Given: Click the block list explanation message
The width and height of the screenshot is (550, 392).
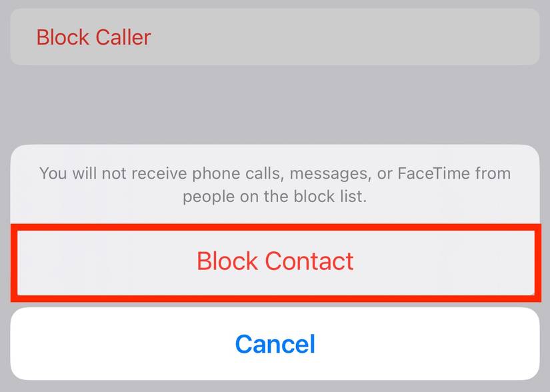Looking at the screenshot, I should pyautogui.click(x=275, y=185).
